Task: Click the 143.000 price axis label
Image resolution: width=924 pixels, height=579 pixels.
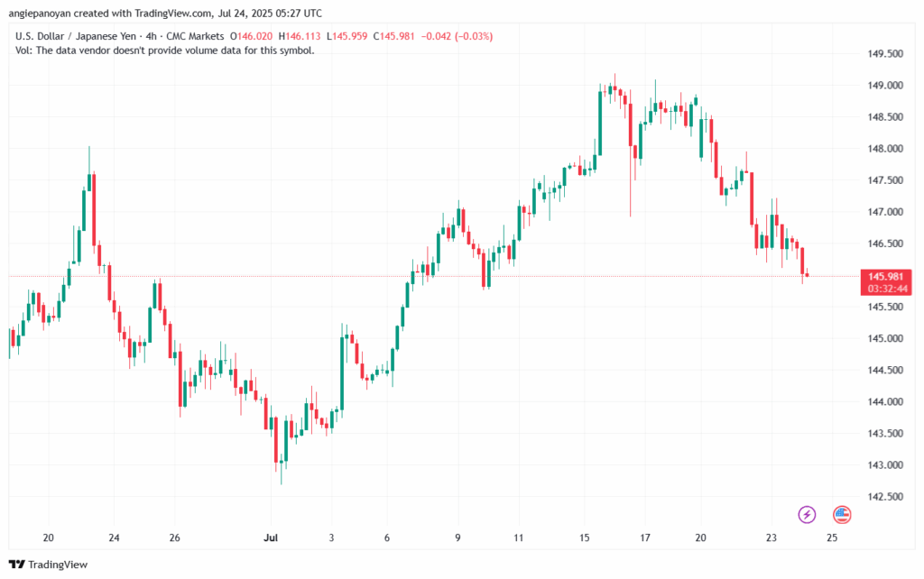Action: click(x=885, y=465)
